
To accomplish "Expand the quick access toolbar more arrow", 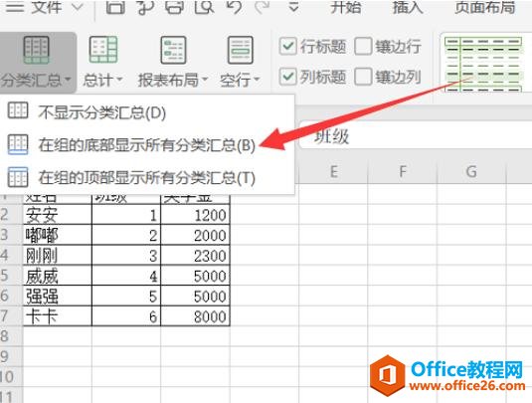I will click(x=293, y=7).
